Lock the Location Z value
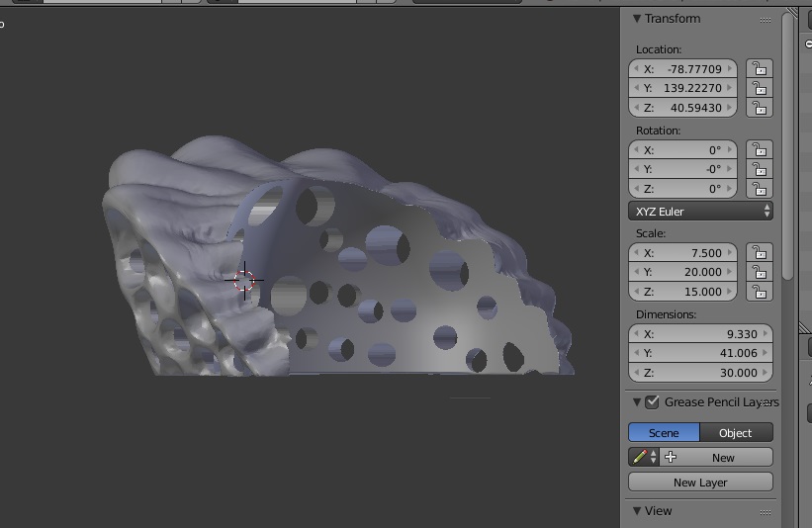Screen dimensions: 812x528 pyautogui.click(x=759, y=108)
